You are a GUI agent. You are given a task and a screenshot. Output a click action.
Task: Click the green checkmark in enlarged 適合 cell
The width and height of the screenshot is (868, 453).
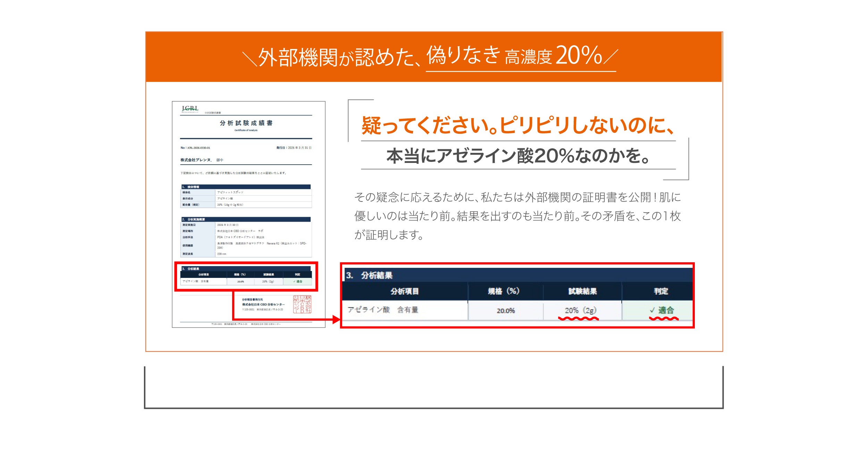tap(652, 310)
